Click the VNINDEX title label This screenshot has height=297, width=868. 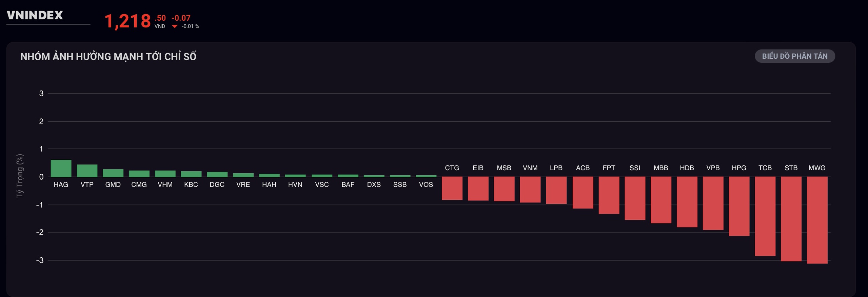pos(35,15)
